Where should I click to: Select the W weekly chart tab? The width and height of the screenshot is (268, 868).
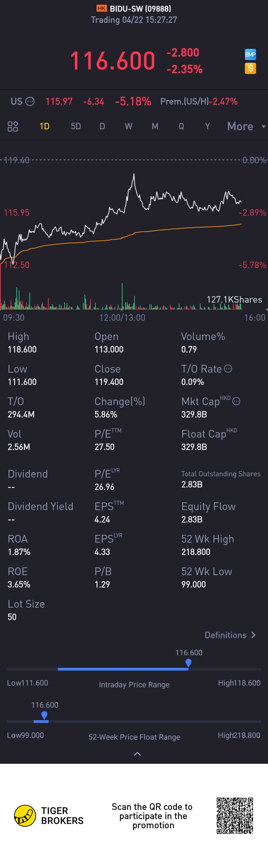[x=128, y=126]
